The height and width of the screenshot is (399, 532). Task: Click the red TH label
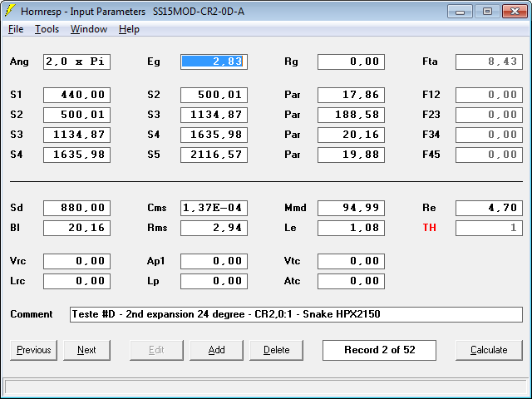(x=429, y=228)
